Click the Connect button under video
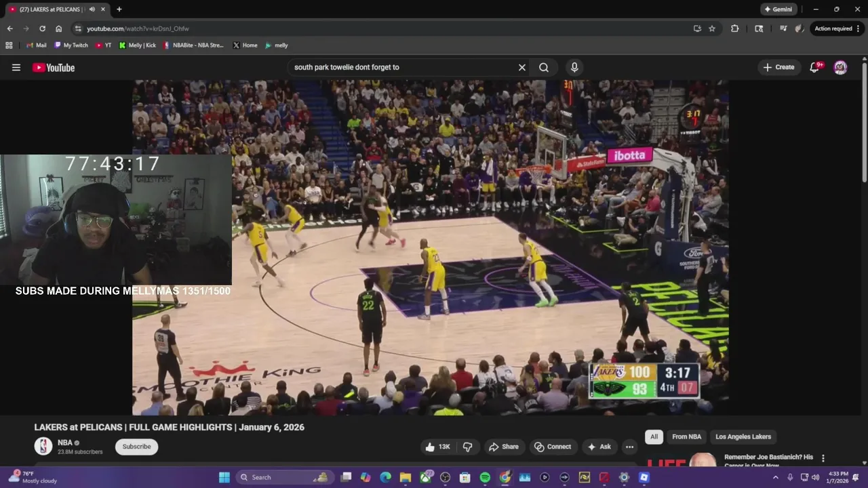 553,447
